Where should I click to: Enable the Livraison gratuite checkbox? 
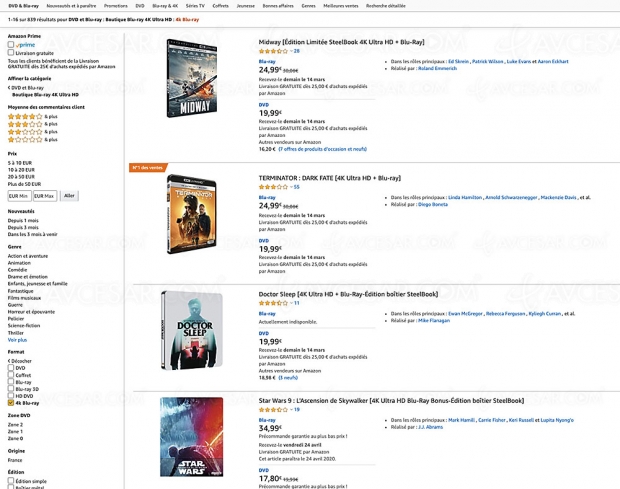(11, 52)
